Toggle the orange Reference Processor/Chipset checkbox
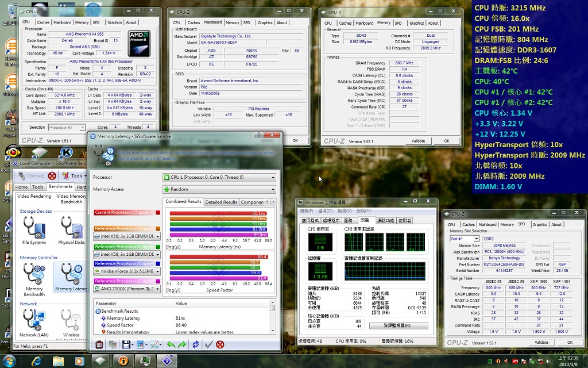Image resolution: width=588 pixels, height=368 pixels. (158, 228)
